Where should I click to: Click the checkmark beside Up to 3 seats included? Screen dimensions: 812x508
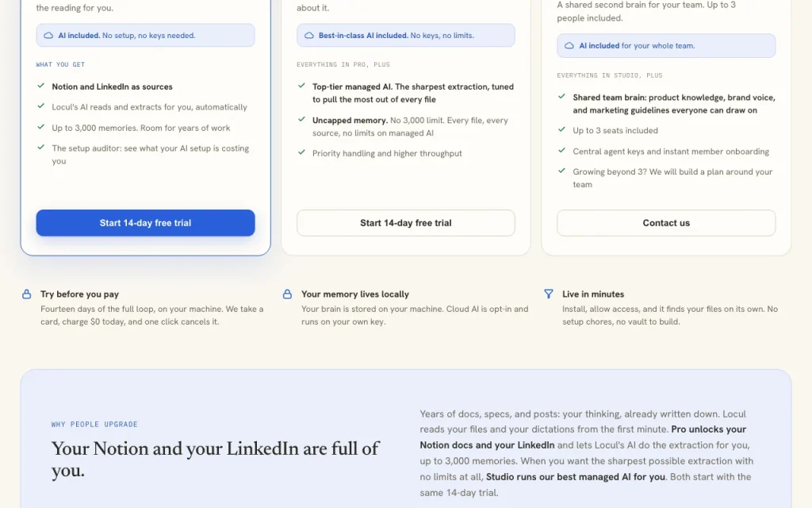[561, 129]
